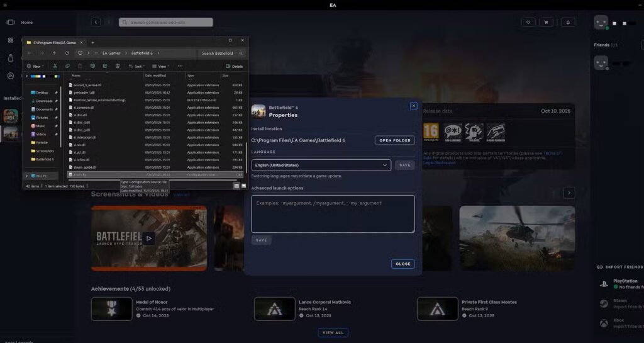Click the Type column header
Screen dimensions: 644x343
pos(191,76)
